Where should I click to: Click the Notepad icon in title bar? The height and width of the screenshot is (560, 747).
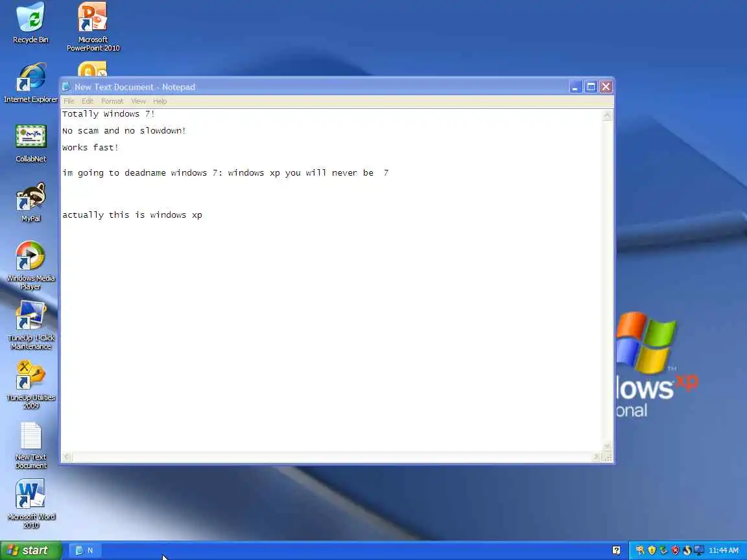coord(66,87)
